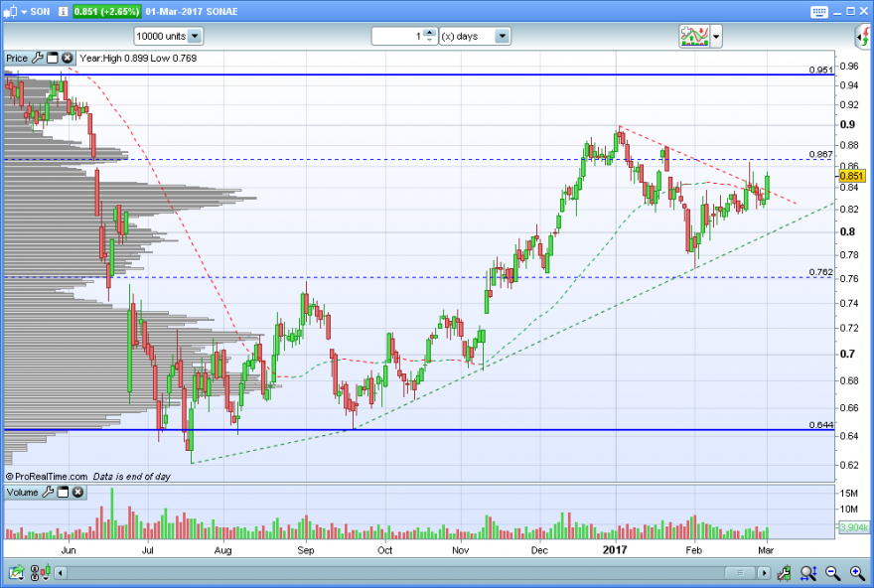Expand the SON instrument dropdown arrow
Image resolution: width=874 pixels, height=588 pixels.
pyautogui.click(x=24, y=12)
